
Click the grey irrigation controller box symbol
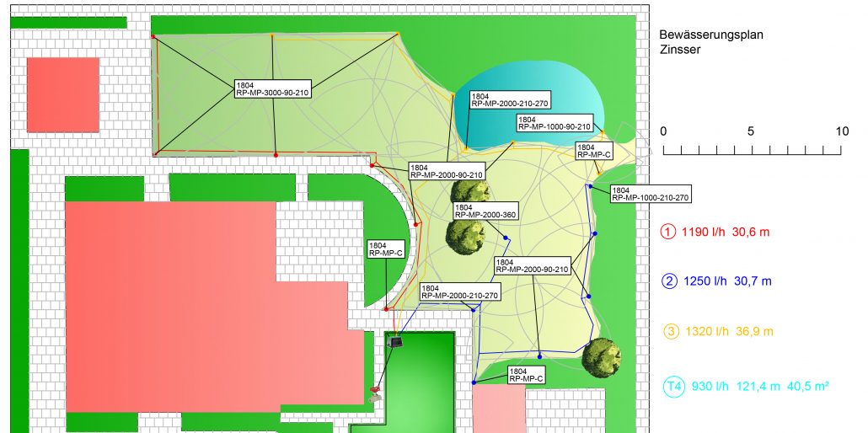(395, 342)
